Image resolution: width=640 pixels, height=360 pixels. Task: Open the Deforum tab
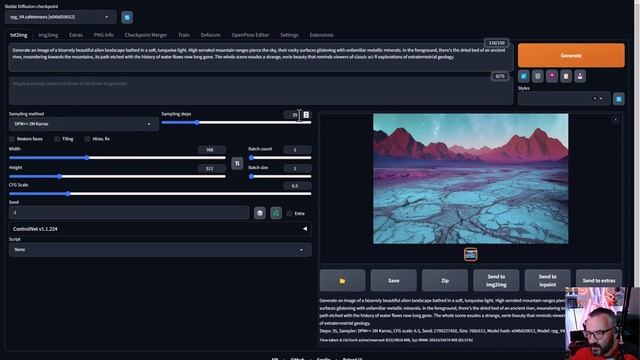pos(210,35)
